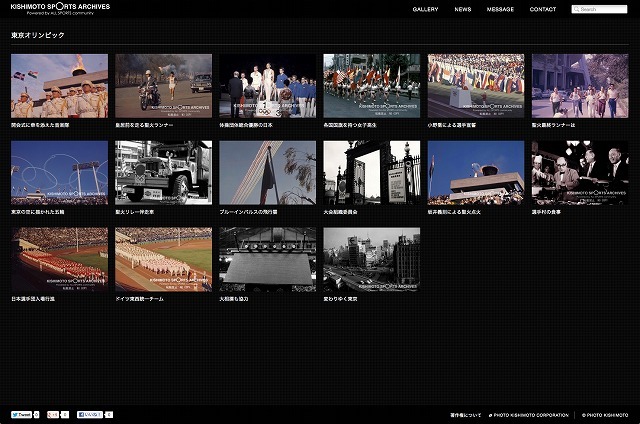Open thumbnail of Blue Impulse contrails and flag
Viewport: 640px width, 424px height.
(x=267, y=173)
